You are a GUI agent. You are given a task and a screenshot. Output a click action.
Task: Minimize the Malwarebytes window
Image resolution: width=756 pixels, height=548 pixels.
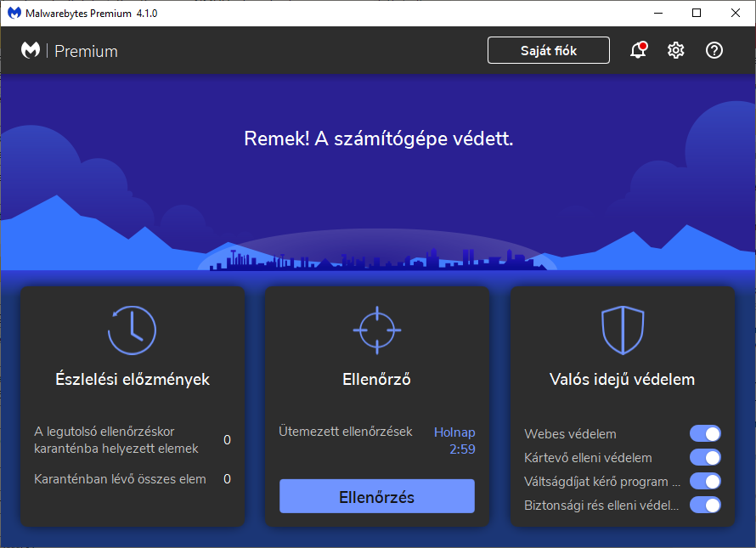pos(658,13)
